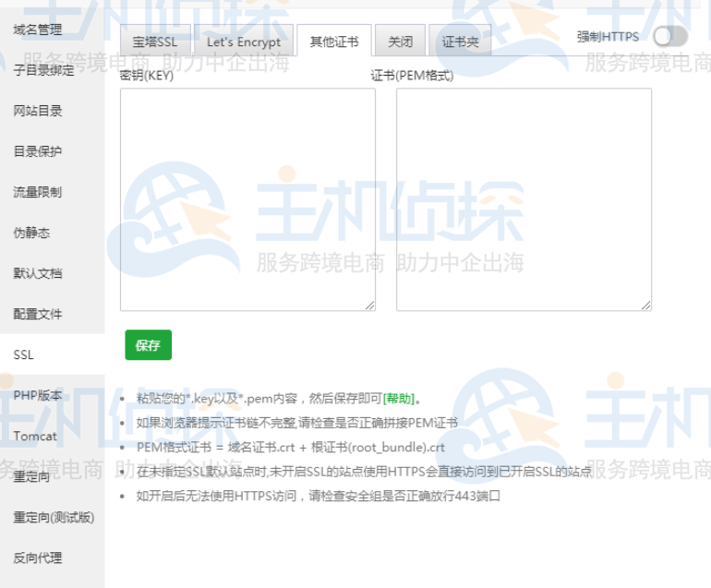Screen dimensions: 711x588
Task: Grab resize handle of 密钥(KEY) text area
Action: tap(370, 306)
